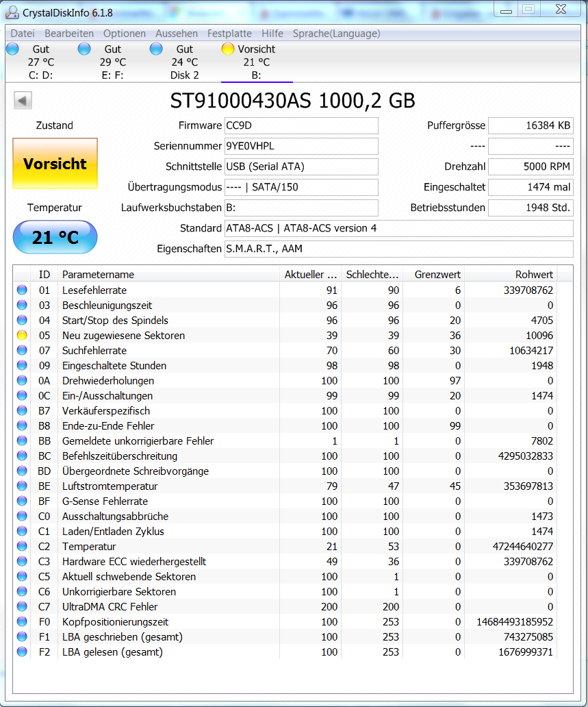Click the status dot for G-Sense Fehlerrate
The height and width of the screenshot is (707, 588).
click(22, 501)
